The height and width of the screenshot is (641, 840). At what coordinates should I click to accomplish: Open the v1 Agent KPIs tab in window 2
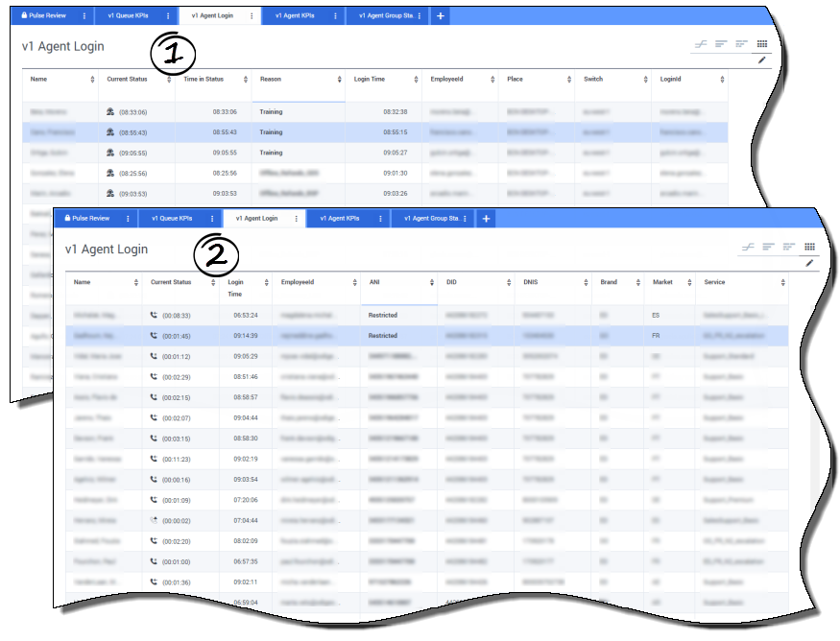click(x=339, y=219)
